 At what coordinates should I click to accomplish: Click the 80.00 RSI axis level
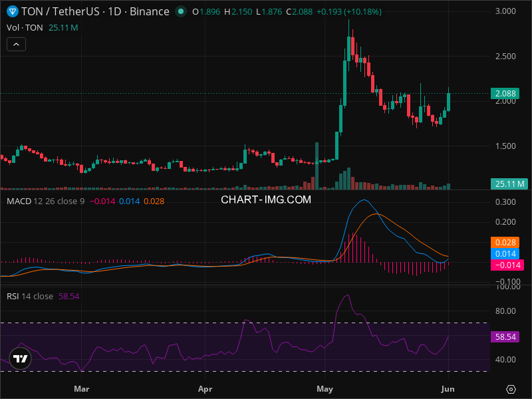[x=505, y=311]
